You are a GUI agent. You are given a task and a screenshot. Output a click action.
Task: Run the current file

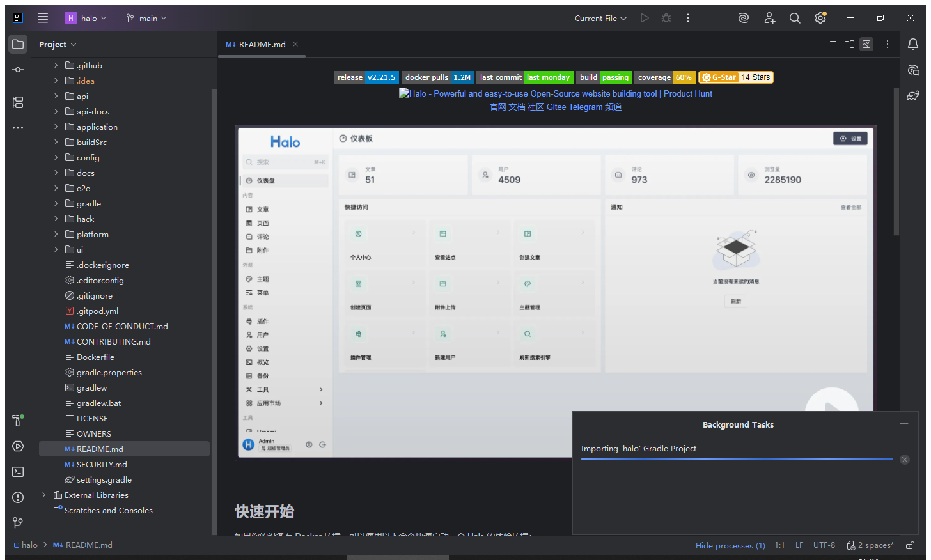coord(645,18)
